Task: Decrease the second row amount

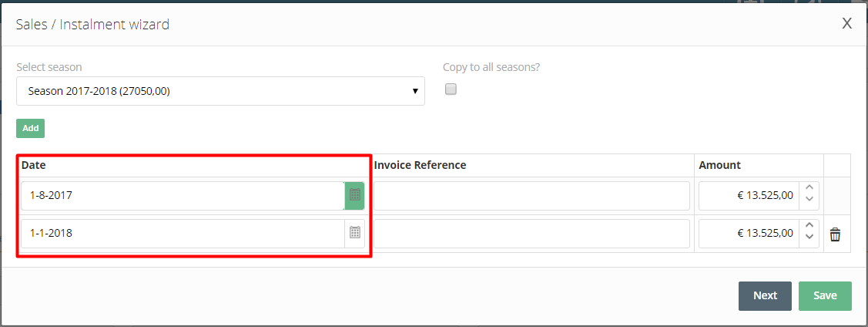Action: pyautogui.click(x=809, y=238)
